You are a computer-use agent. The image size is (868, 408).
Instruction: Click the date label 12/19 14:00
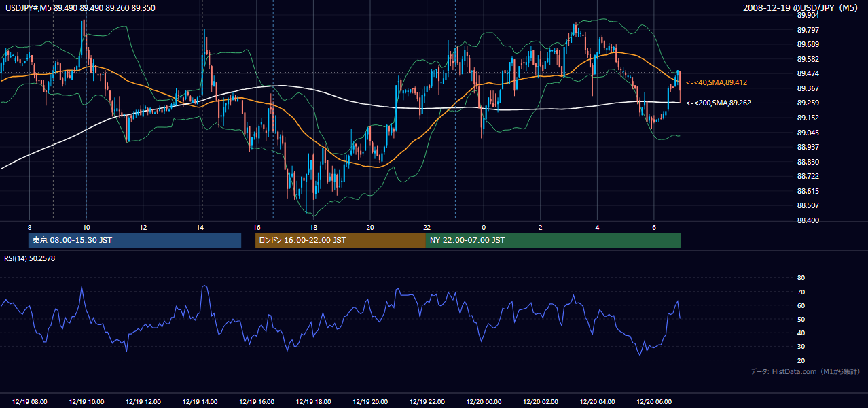click(x=200, y=402)
